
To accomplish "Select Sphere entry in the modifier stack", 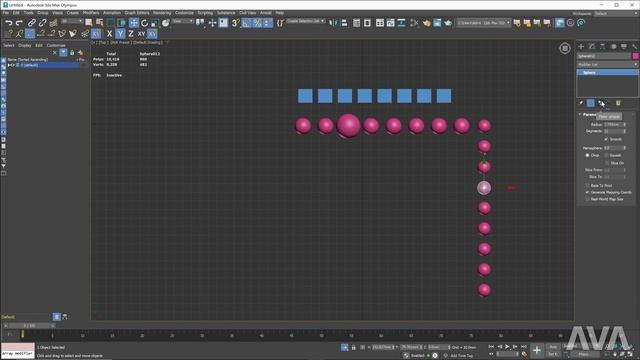I will 607,73.
